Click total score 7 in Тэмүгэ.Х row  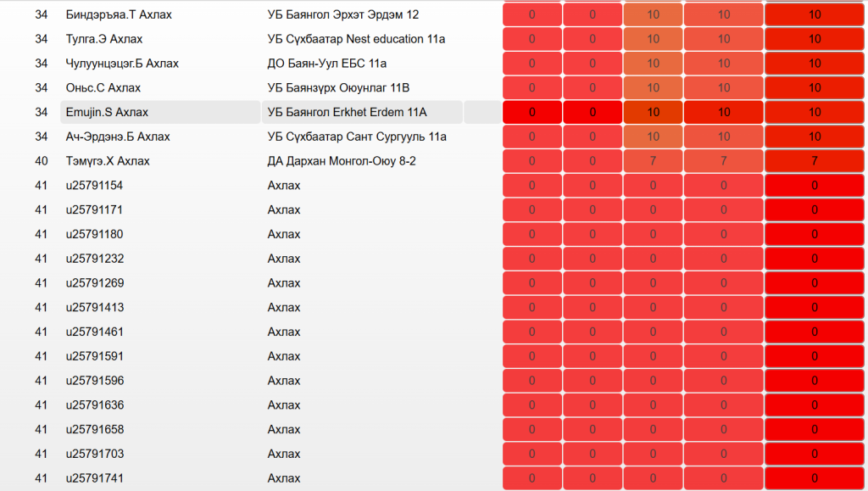pyautogui.click(x=814, y=161)
